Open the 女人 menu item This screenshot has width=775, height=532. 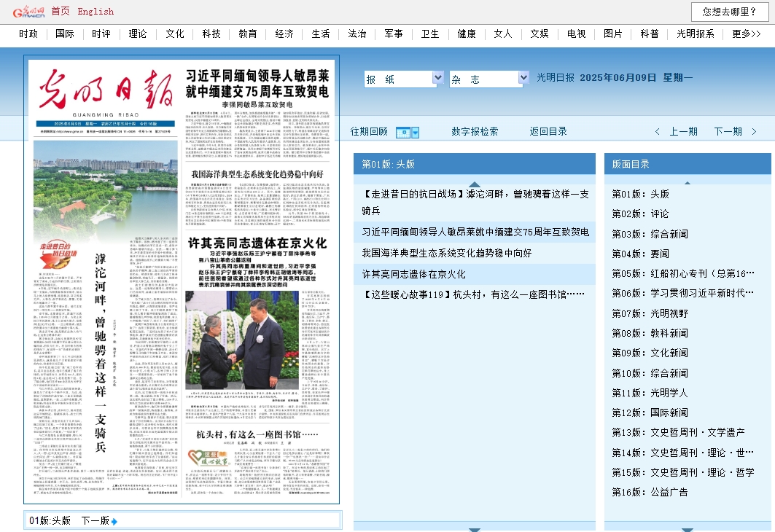pos(503,34)
